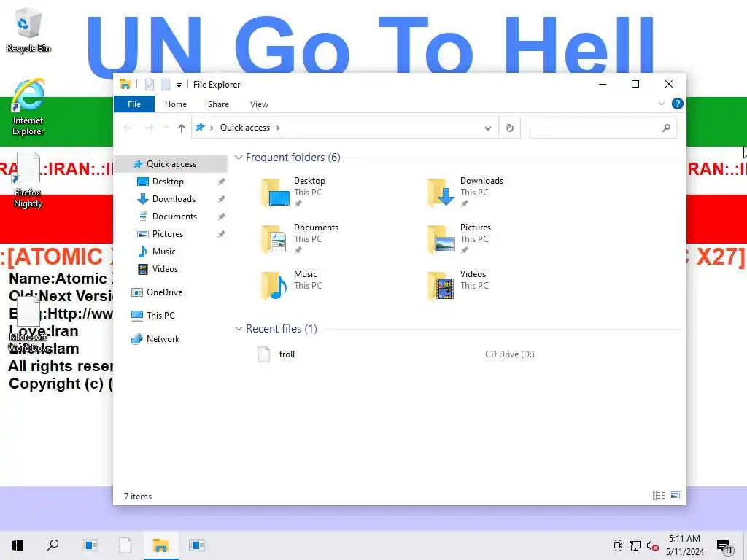Click the New folder quick access toolbar icon

tap(166, 85)
